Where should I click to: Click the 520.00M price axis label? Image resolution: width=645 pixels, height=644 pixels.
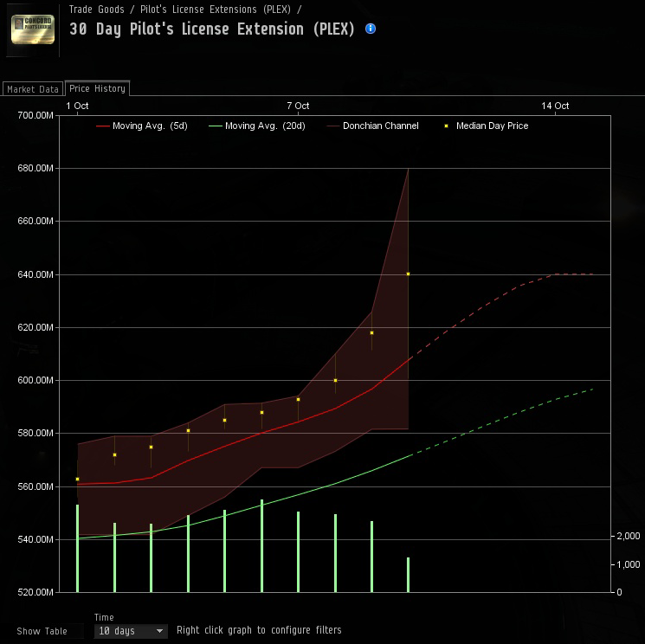(x=35, y=592)
